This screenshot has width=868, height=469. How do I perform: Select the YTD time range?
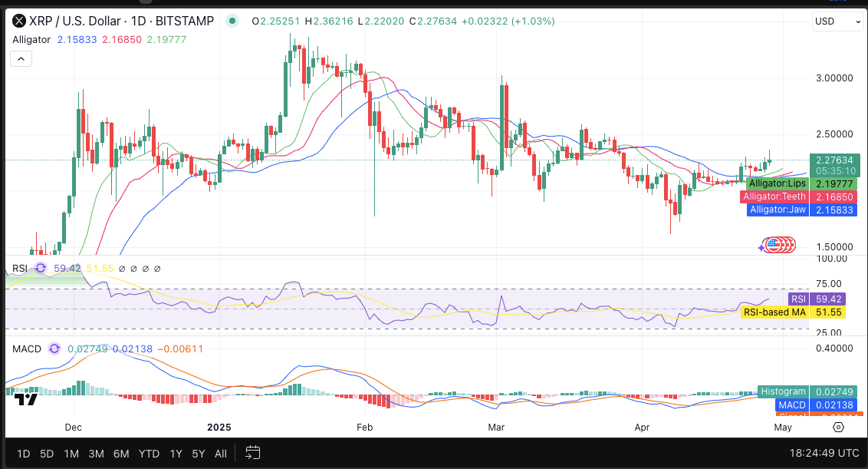click(x=149, y=454)
